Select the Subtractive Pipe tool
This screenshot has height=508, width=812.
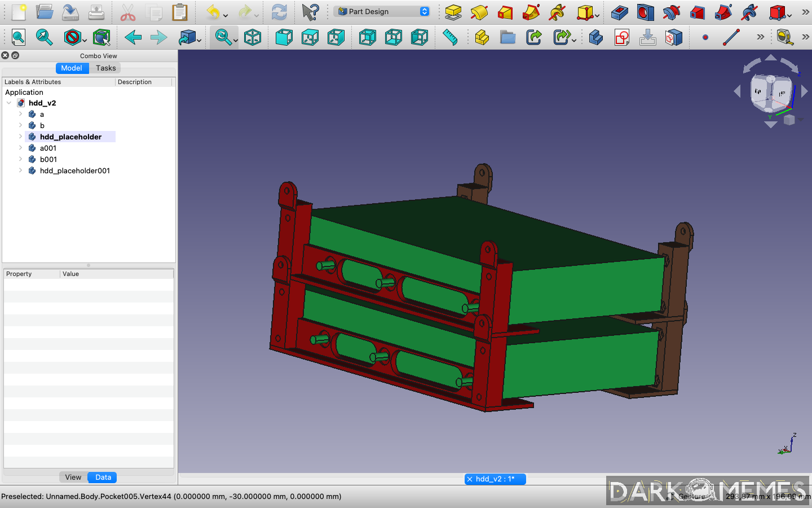tap(723, 12)
